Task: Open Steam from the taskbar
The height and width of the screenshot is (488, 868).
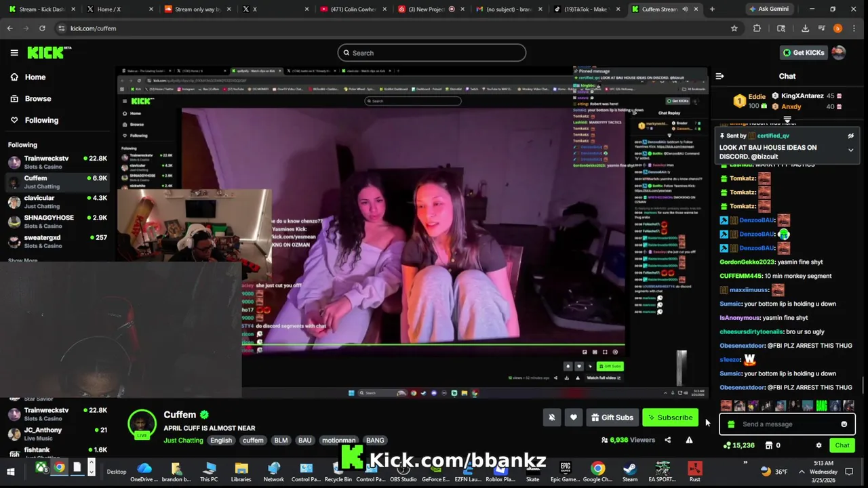Action: 630,472
